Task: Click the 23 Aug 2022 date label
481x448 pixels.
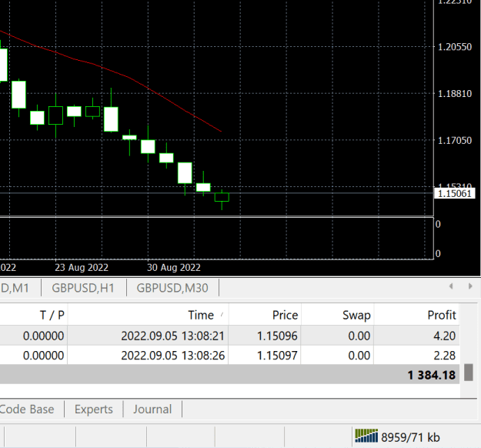Action: [82, 268]
